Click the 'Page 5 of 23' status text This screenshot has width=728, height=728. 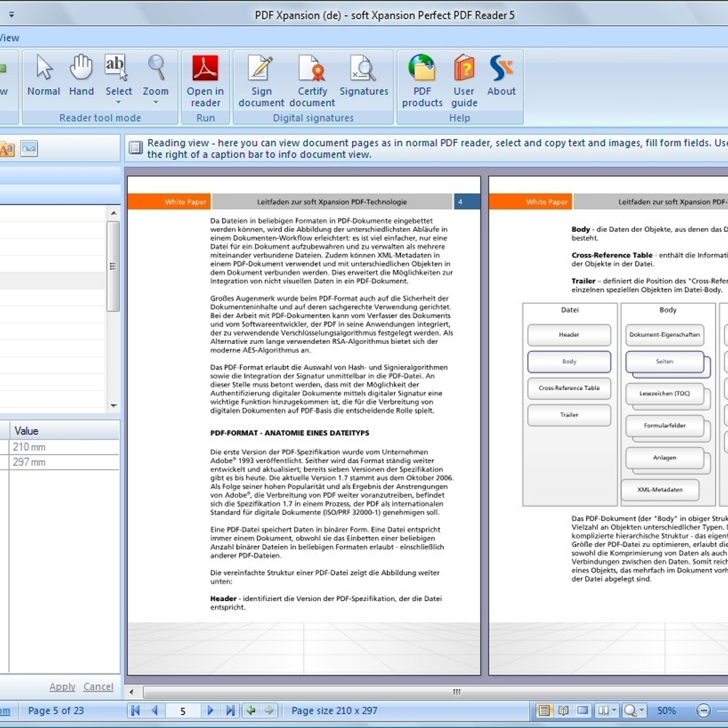56,710
